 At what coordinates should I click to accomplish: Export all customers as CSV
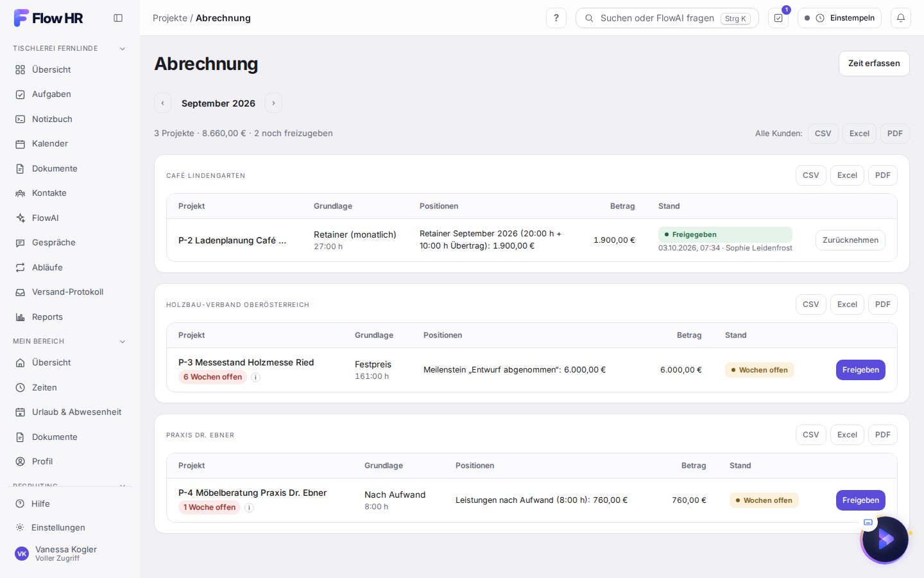(823, 134)
